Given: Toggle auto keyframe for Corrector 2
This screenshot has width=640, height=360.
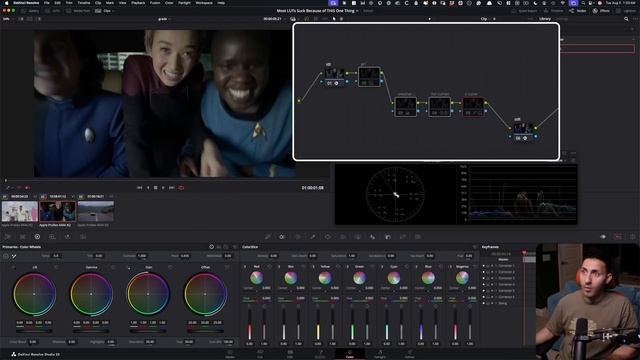Looking at the screenshot, I should click(492, 272).
